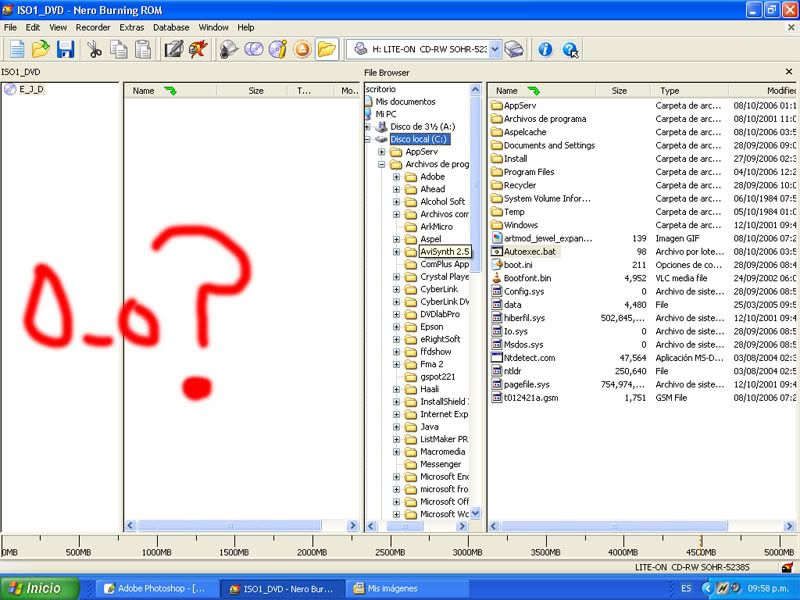The image size is (800, 600).
Task: Open the recorder selection dropdown
Action: (x=495, y=49)
